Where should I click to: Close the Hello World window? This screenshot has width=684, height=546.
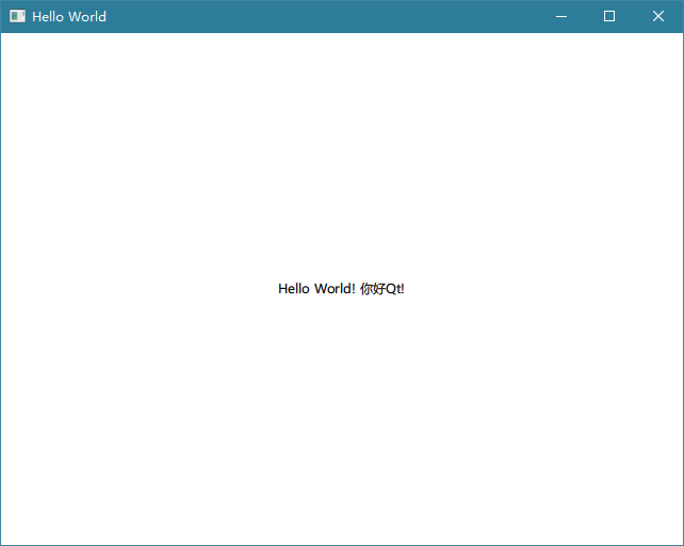658,17
